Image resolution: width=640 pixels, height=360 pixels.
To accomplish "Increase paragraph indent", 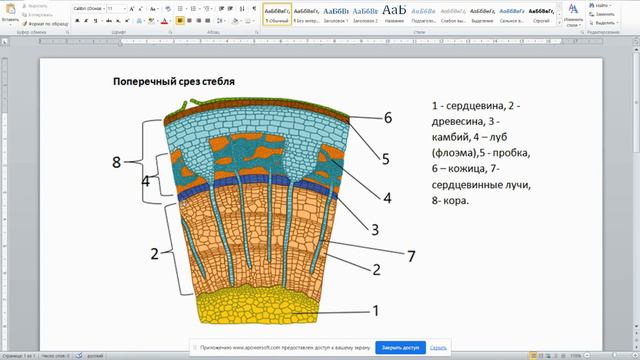I will [x=230, y=9].
